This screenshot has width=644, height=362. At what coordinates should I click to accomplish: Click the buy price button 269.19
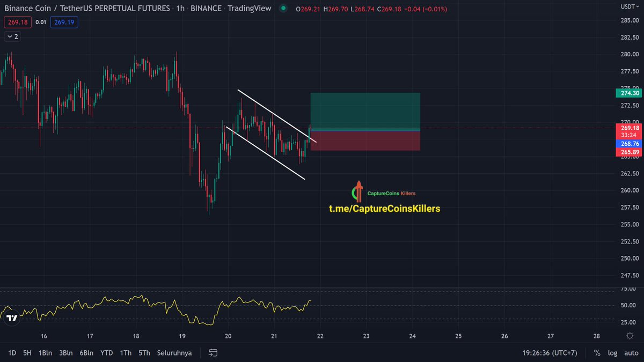(63, 23)
